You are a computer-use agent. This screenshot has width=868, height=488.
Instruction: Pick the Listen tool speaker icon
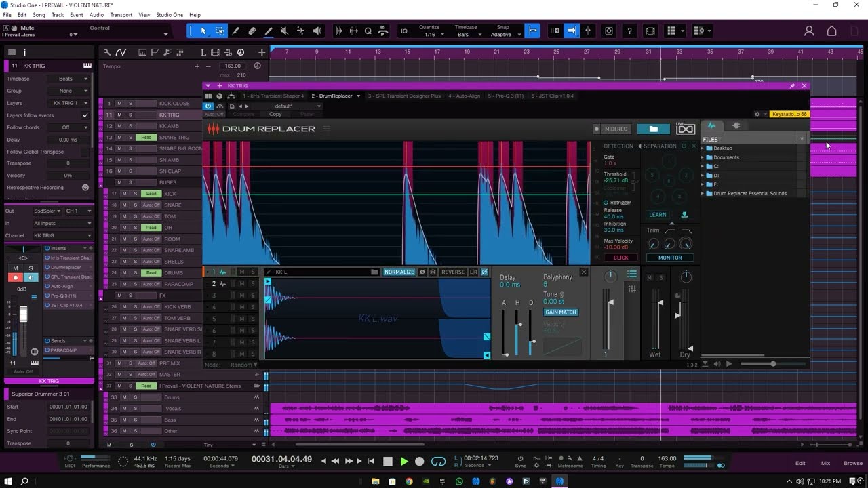(x=317, y=30)
